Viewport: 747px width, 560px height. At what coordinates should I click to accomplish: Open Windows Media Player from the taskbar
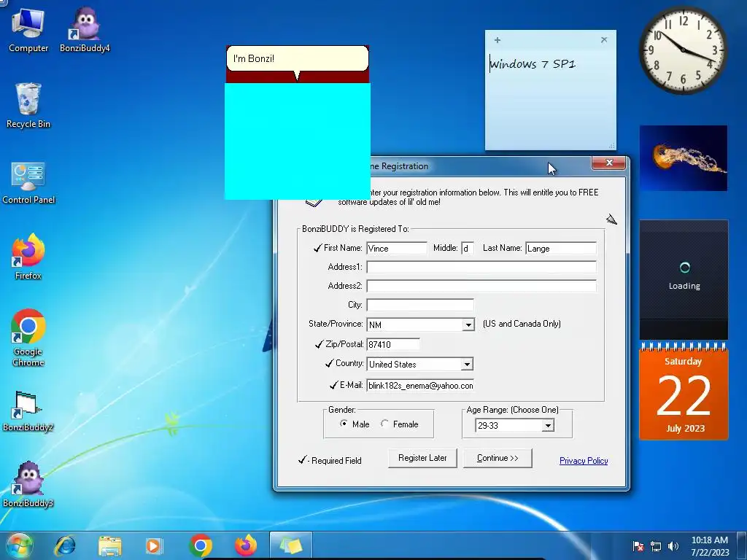[x=153, y=545]
